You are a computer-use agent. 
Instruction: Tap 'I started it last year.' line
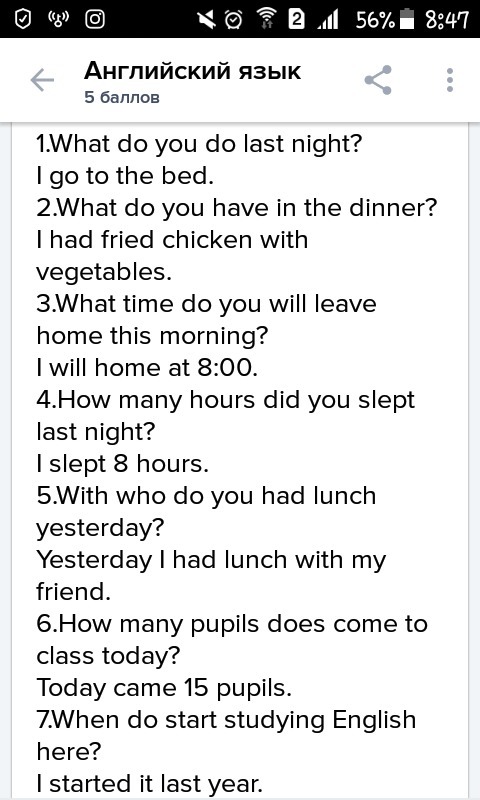tap(149, 783)
